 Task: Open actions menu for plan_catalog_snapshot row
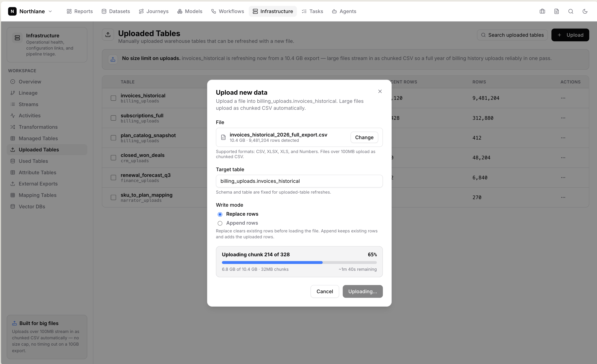563,138
